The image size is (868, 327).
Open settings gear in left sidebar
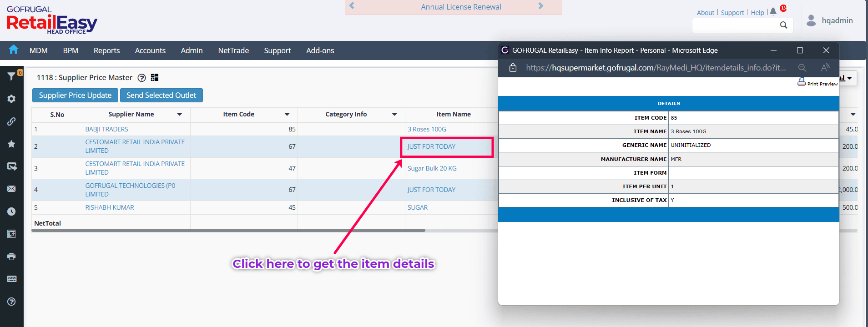pos(11,99)
